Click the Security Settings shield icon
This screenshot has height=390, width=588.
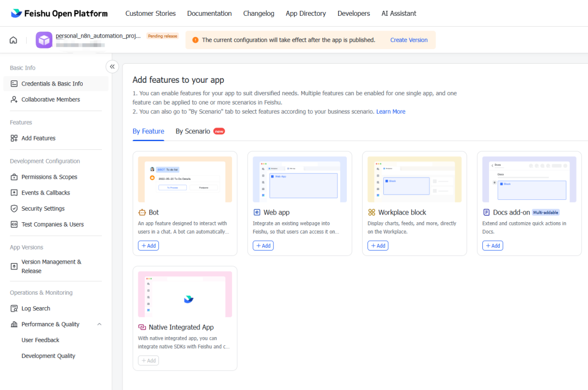click(14, 209)
